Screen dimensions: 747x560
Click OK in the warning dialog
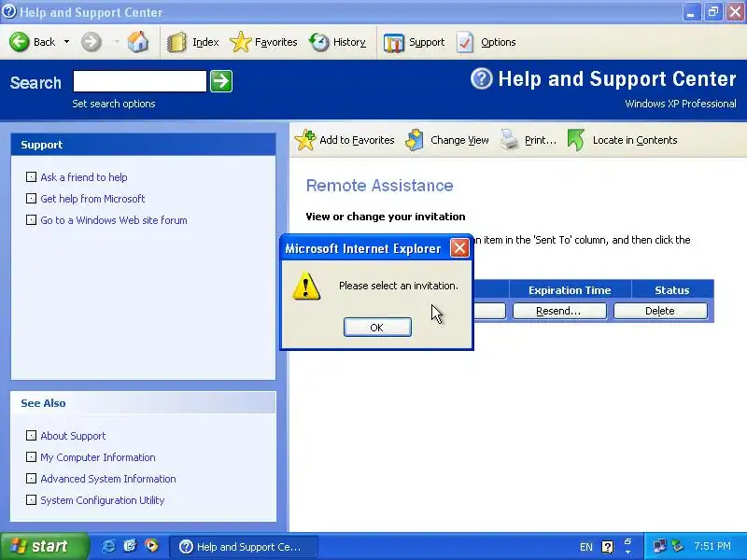377,328
